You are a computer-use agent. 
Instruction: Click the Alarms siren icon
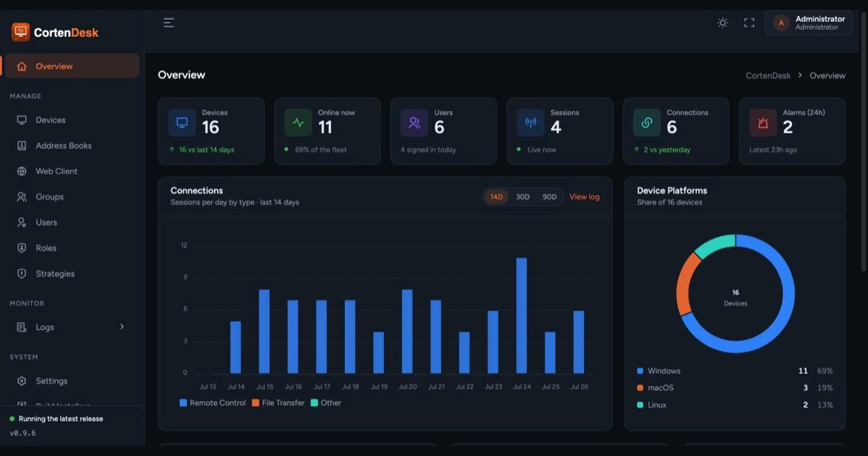[x=762, y=123]
